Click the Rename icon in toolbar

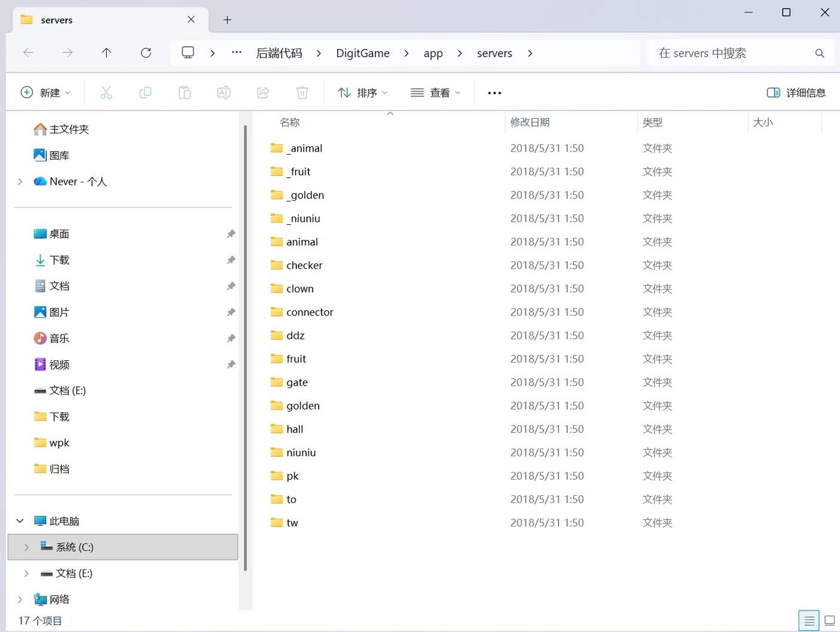pos(224,92)
